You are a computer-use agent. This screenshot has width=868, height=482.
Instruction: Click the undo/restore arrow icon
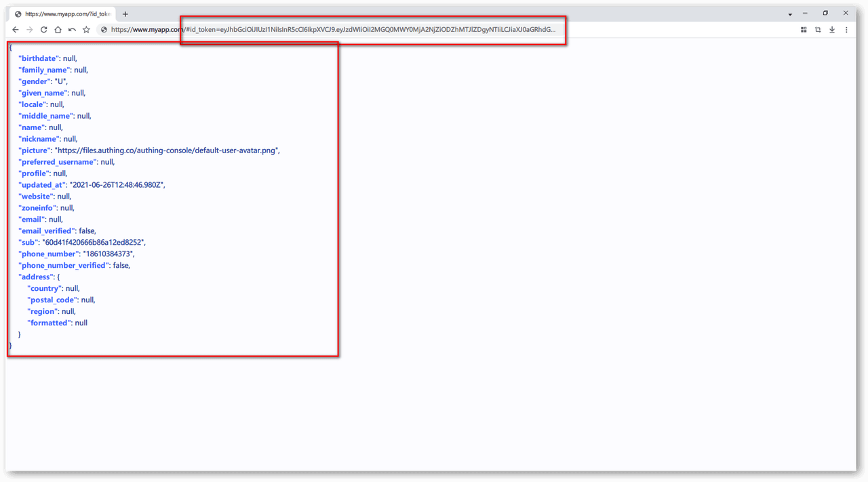pyautogui.click(x=72, y=30)
